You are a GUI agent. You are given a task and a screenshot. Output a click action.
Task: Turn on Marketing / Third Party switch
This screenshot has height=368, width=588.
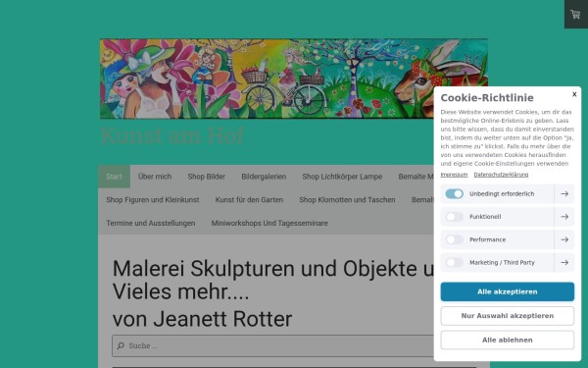tap(454, 262)
